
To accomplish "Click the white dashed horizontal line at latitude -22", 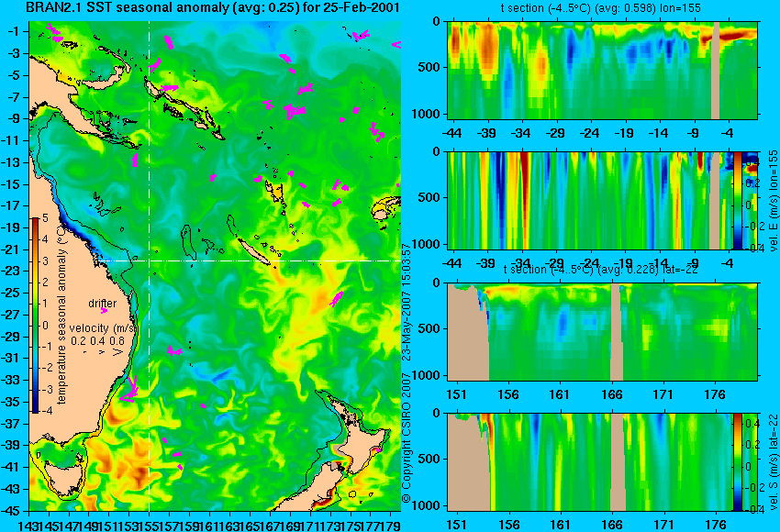I will pyautogui.click(x=249, y=260).
